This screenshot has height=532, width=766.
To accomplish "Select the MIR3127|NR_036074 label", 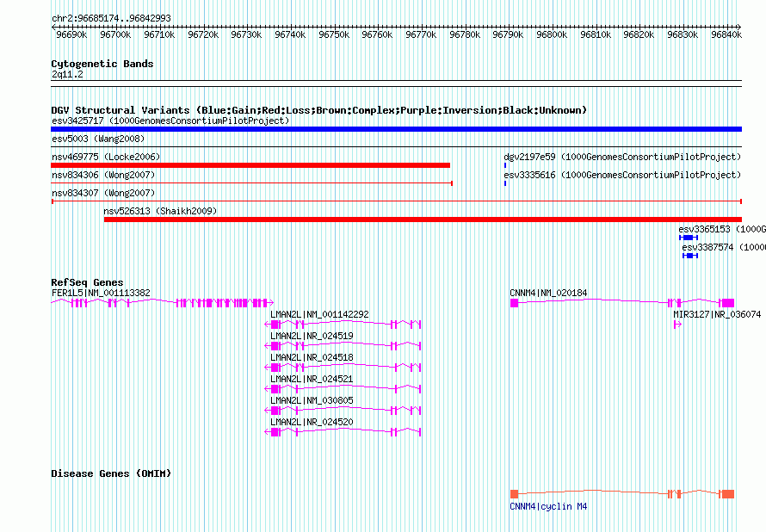I will [717, 314].
